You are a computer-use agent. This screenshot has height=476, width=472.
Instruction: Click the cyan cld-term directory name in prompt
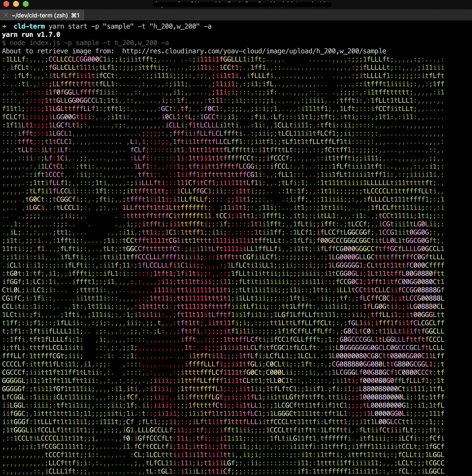[29, 26]
